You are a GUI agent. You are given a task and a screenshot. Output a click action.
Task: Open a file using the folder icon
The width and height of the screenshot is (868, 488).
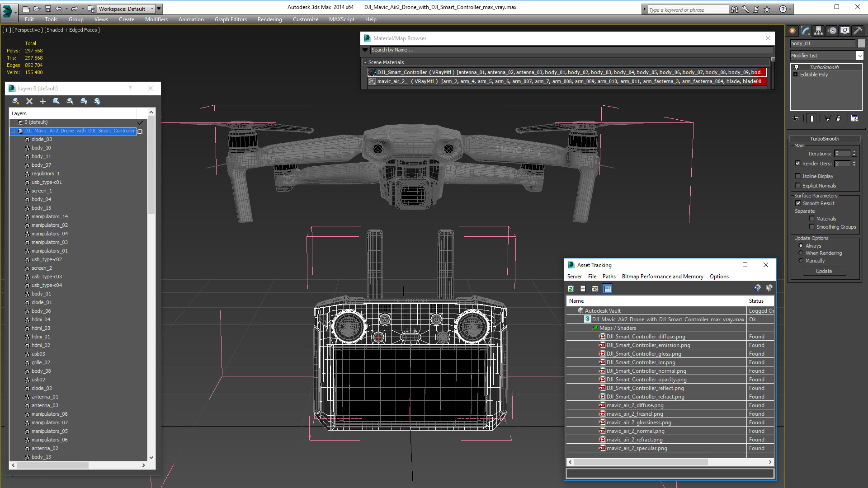37,9
